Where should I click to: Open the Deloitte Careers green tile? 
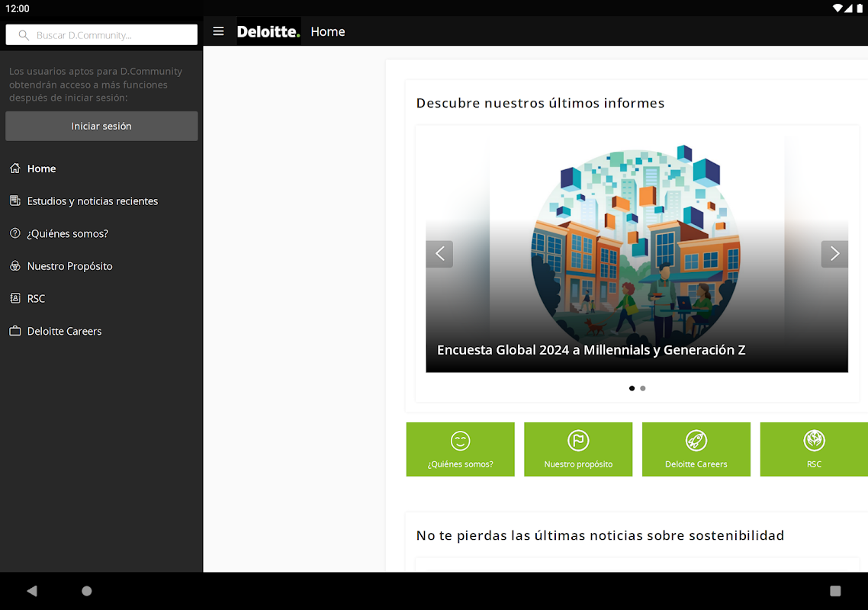(x=696, y=449)
